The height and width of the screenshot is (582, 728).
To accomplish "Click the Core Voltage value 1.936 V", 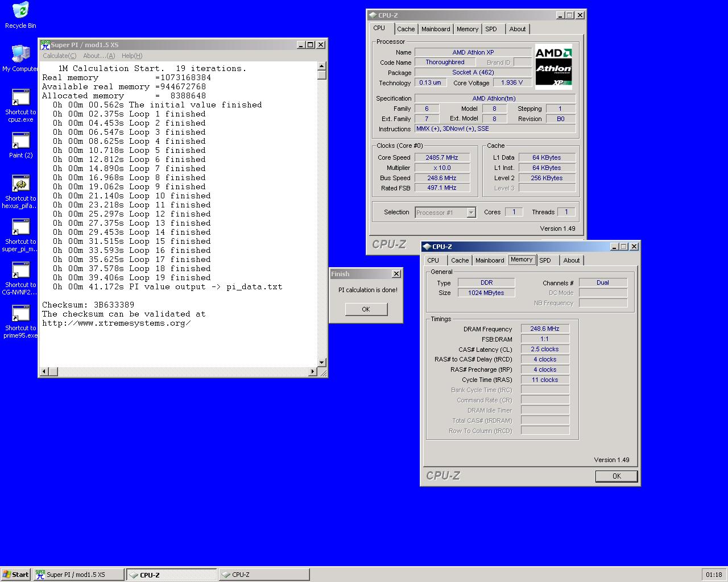I will [x=512, y=82].
